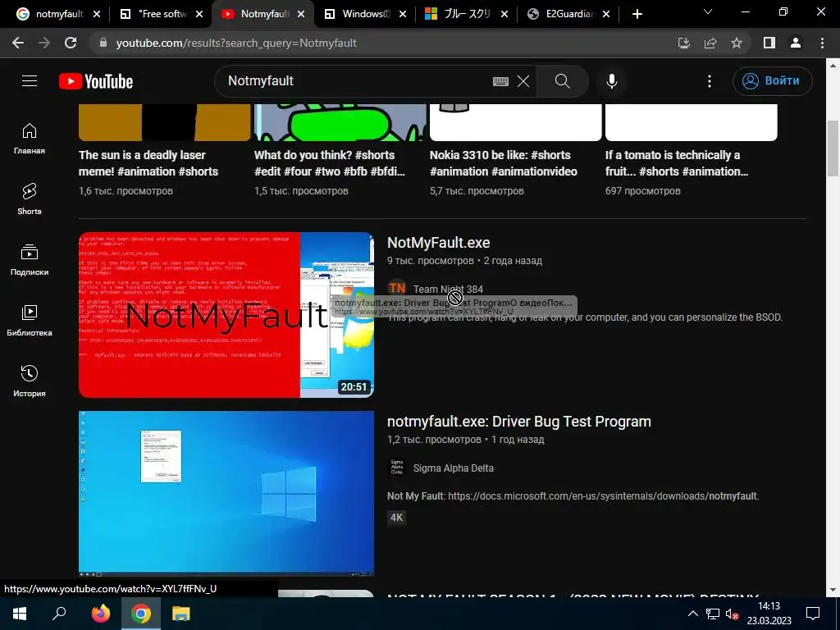Open "If a tomato is technically a fruit" short
This screenshot has height=630, width=840.
tap(677, 163)
